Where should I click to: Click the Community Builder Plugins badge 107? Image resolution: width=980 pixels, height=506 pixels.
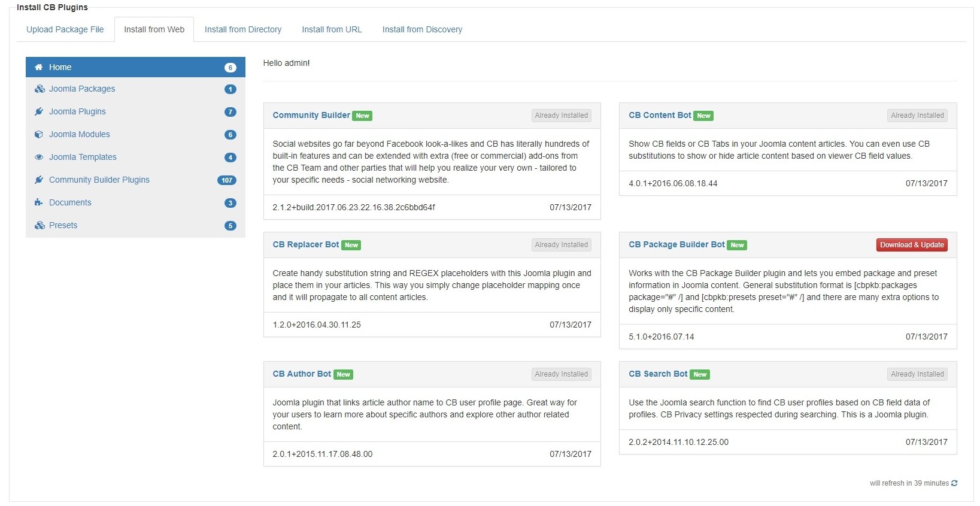[227, 180]
